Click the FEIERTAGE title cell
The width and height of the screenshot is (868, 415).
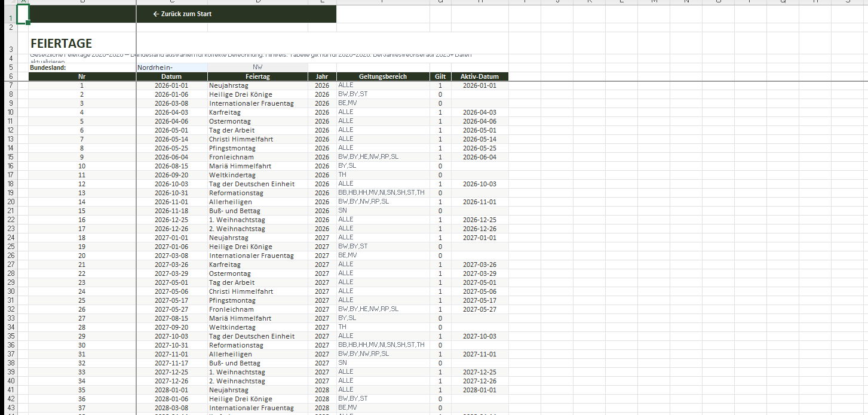click(62, 44)
